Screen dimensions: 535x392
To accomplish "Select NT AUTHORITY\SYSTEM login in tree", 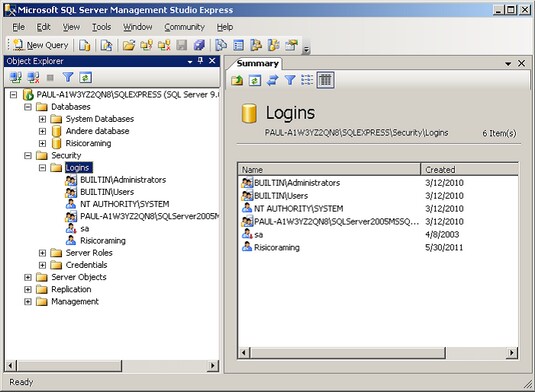I will (x=125, y=204).
